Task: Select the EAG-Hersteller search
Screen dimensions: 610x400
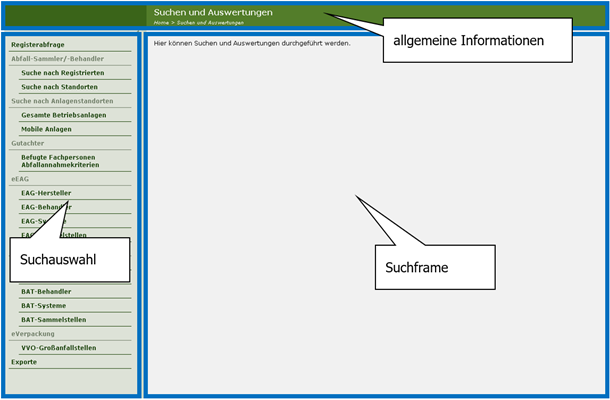Action: [46, 192]
